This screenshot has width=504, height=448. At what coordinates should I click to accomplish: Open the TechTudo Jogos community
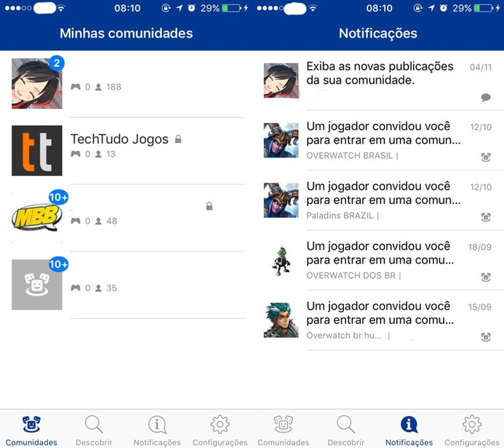pos(119,138)
